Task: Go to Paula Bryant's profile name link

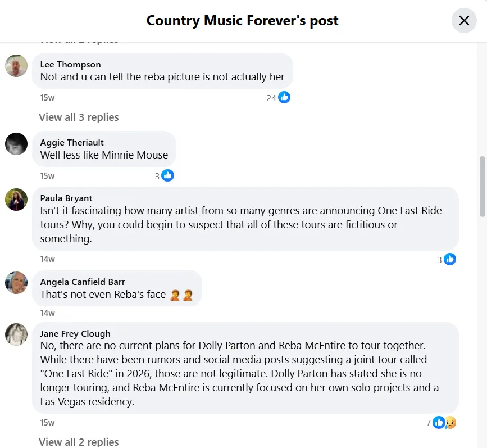Action: [x=66, y=198]
